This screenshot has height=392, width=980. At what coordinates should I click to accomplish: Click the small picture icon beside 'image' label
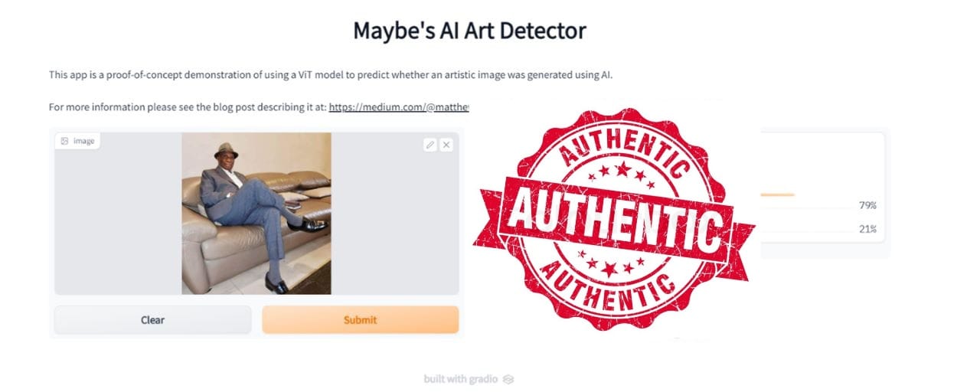pyautogui.click(x=64, y=141)
